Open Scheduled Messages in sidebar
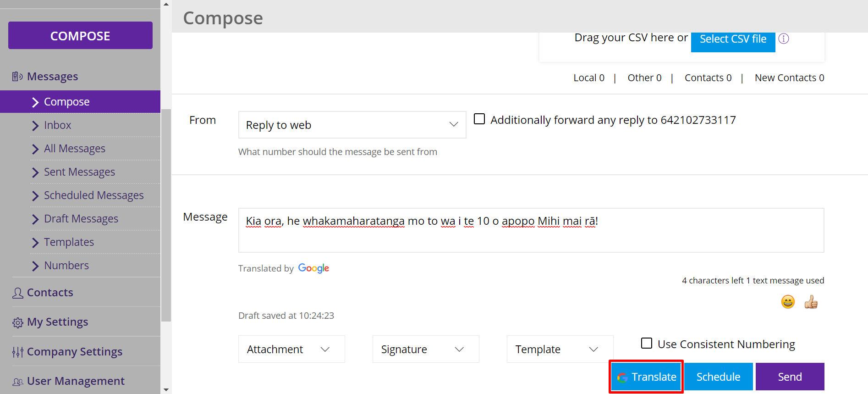The height and width of the screenshot is (394, 868). tap(93, 195)
